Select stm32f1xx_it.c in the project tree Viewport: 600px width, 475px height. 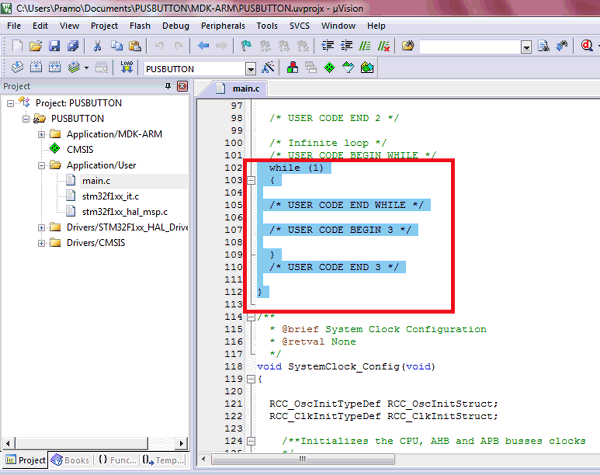tap(110, 196)
